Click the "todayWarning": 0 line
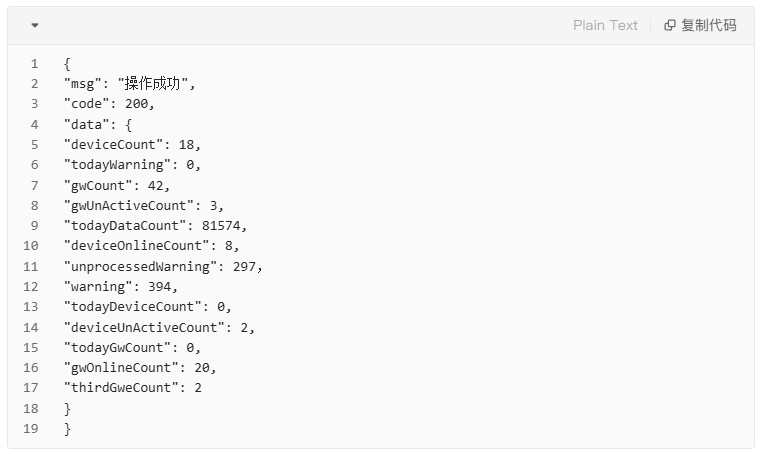 click(x=132, y=165)
